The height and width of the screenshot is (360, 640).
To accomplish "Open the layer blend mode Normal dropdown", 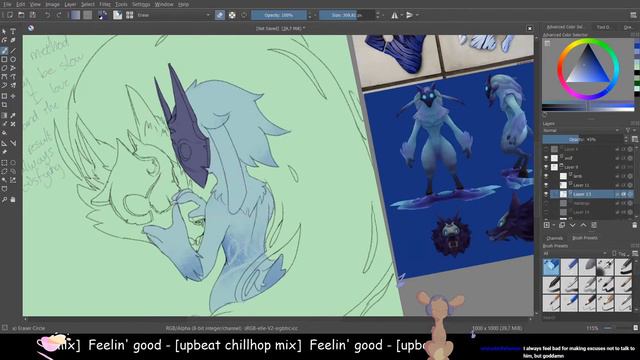I will 581,130.
